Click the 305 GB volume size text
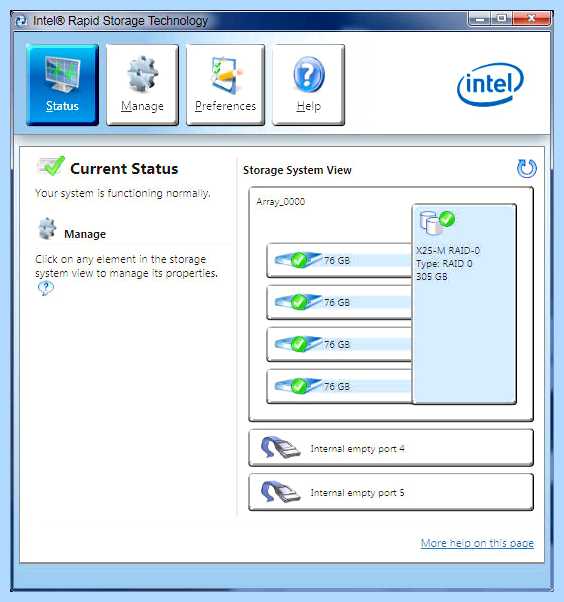 (432, 276)
